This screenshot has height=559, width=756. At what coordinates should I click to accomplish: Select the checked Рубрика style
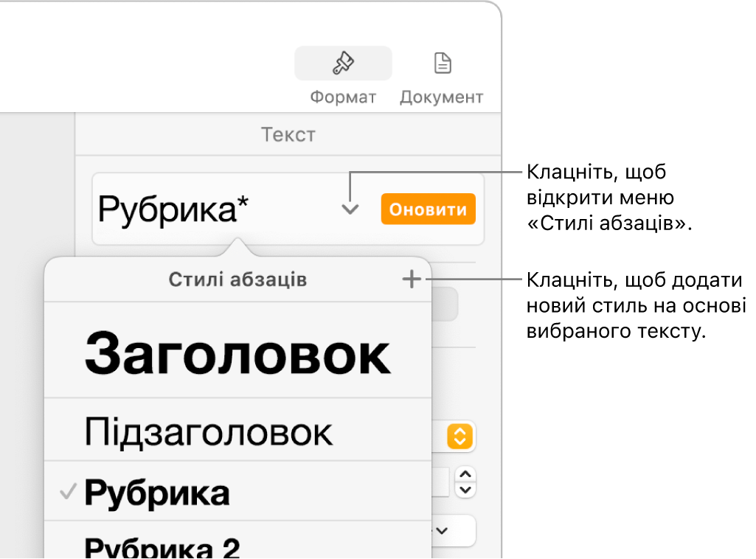tap(237, 492)
